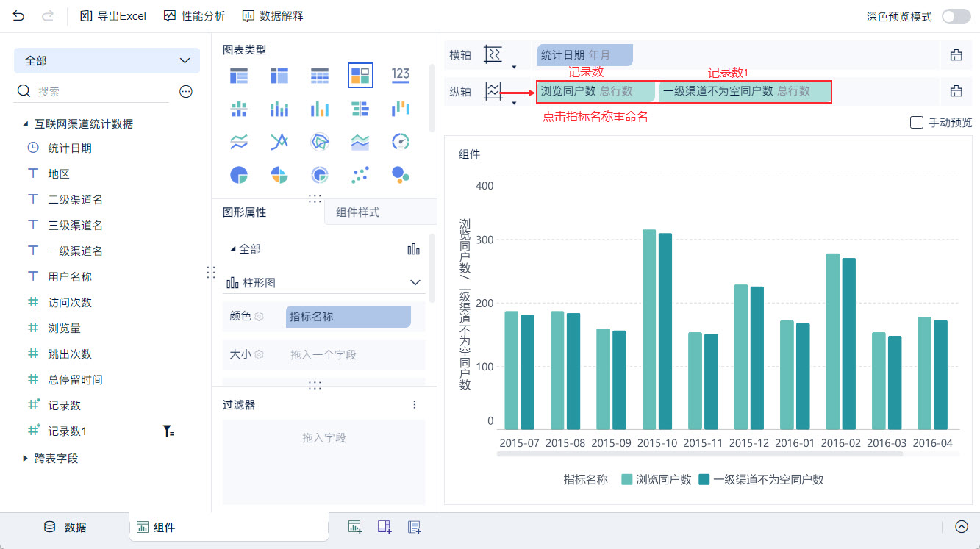Open the 全部 table selector dropdown
980x549 pixels.
point(107,61)
